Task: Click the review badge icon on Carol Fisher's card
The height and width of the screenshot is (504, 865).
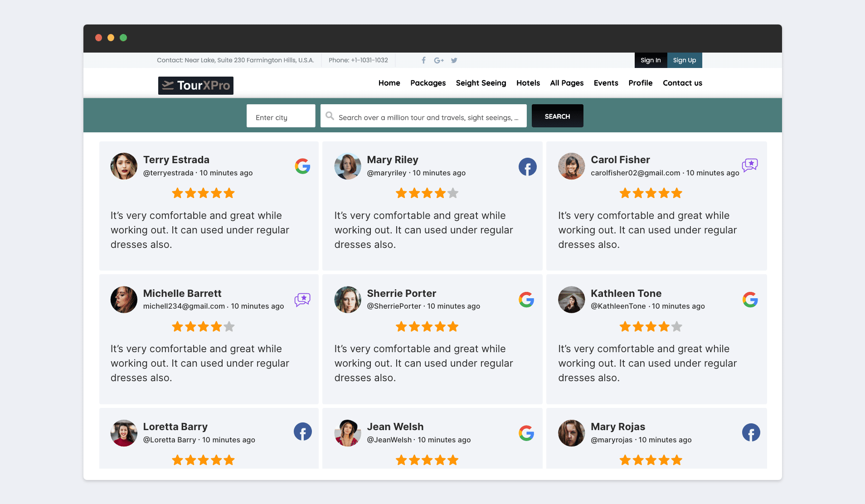Action: (x=750, y=165)
